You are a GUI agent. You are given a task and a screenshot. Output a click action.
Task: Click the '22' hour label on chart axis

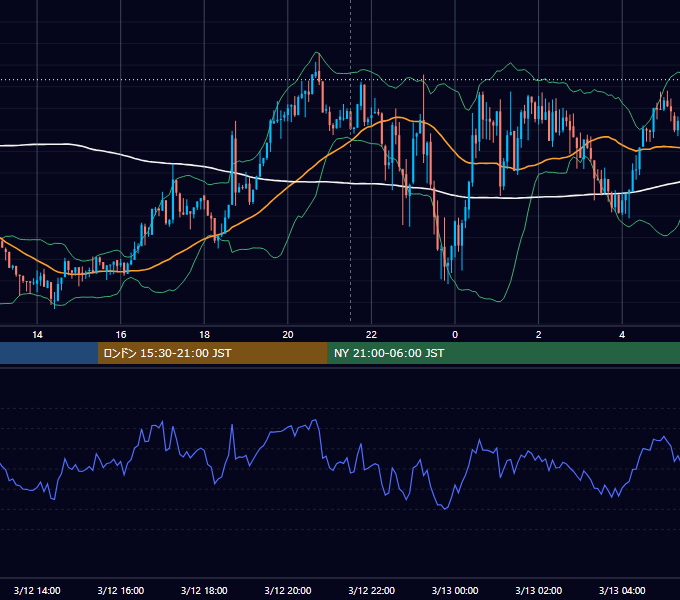(371, 335)
